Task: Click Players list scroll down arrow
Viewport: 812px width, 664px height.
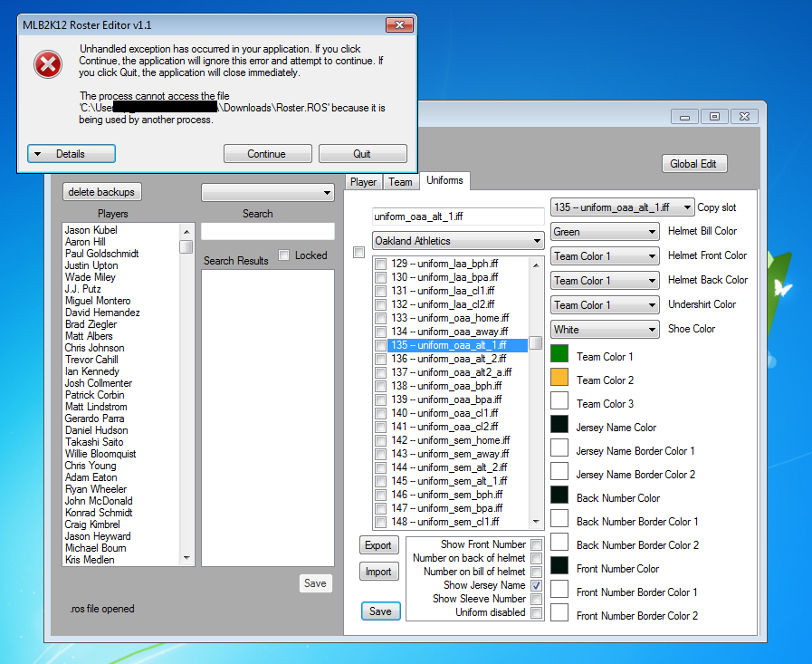Action: [x=186, y=558]
